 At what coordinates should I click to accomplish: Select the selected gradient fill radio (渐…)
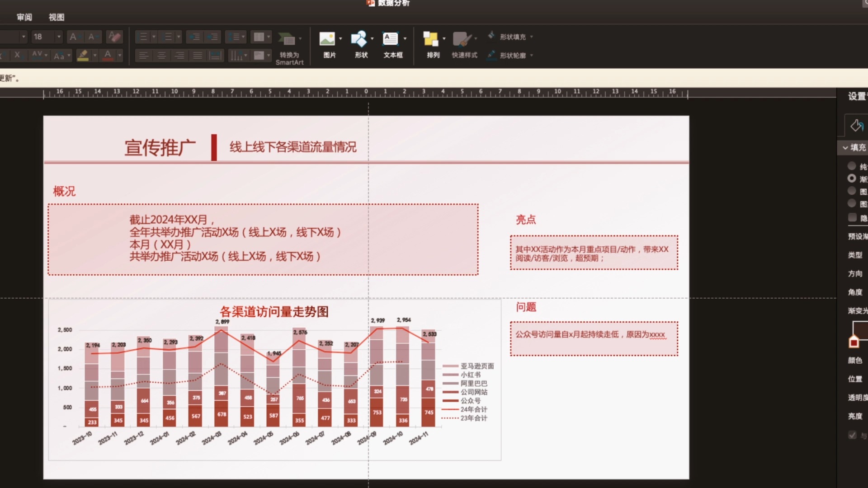point(852,178)
